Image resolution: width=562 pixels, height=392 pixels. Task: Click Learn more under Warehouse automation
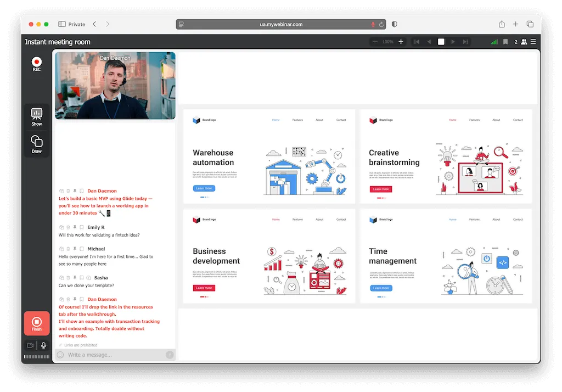pyautogui.click(x=204, y=188)
